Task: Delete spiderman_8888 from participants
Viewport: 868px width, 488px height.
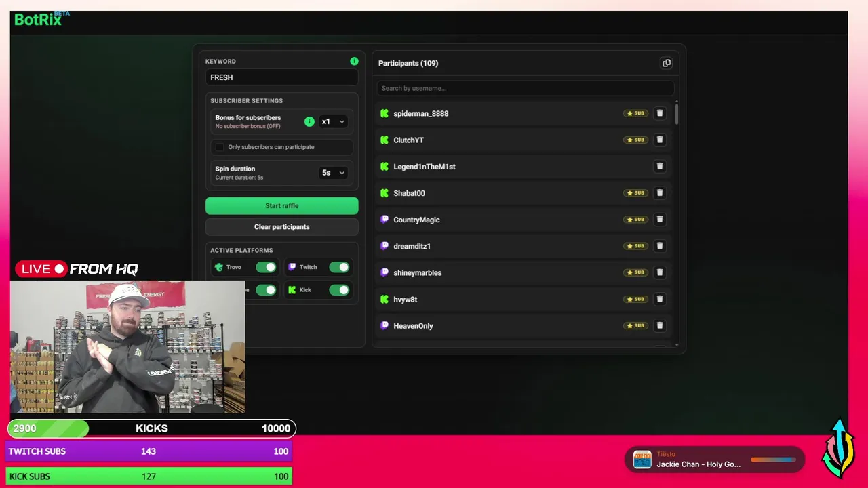Action: tap(659, 113)
